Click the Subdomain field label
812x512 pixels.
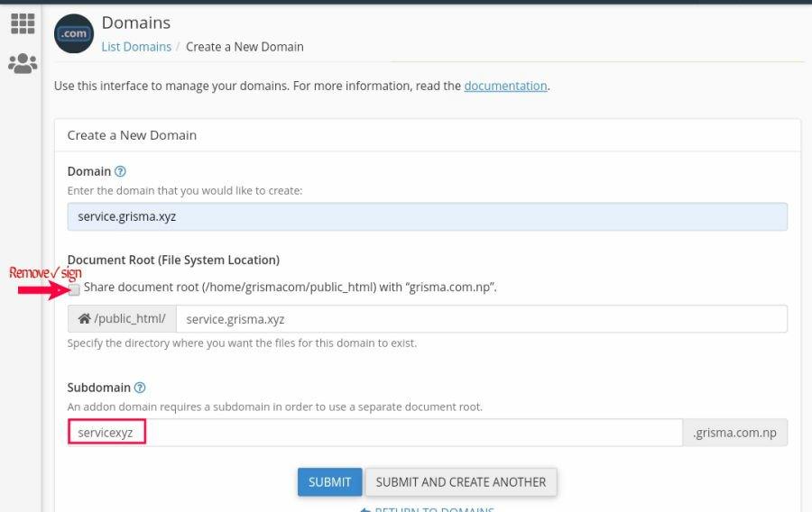pyautogui.click(x=99, y=388)
